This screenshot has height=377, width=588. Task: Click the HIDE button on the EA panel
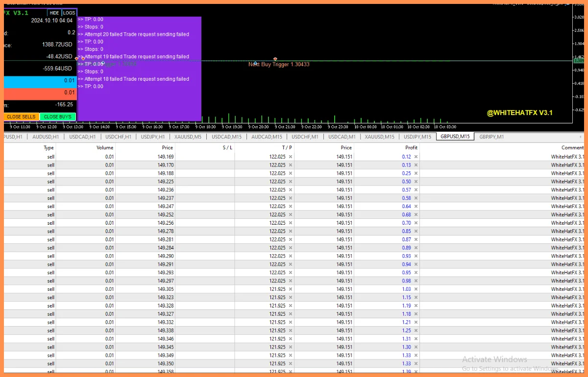coord(54,13)
